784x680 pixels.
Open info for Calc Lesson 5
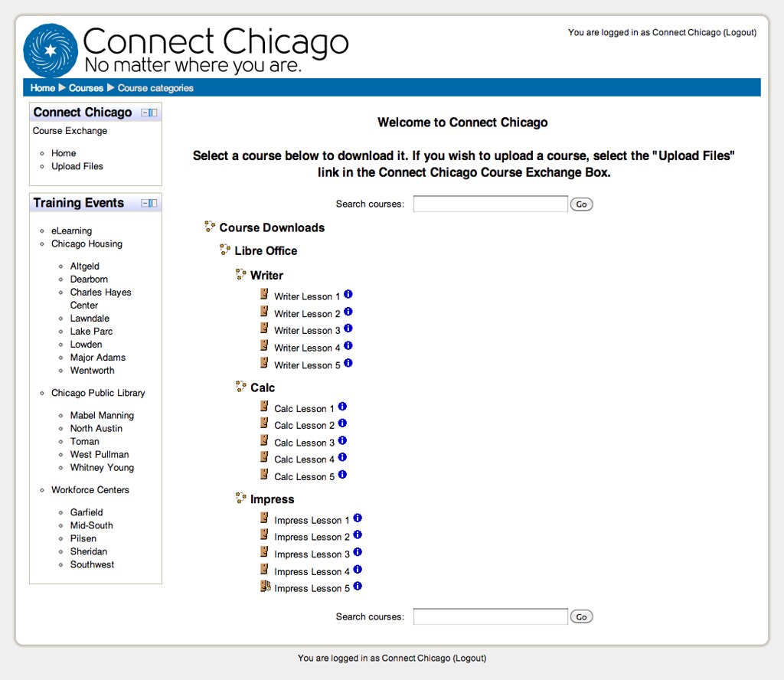[342, 475]
